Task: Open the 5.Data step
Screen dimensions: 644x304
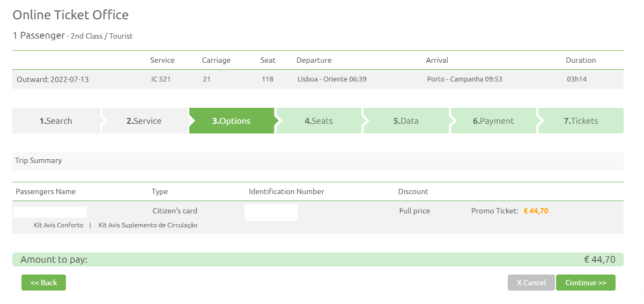Action: (x=406, y=121)
